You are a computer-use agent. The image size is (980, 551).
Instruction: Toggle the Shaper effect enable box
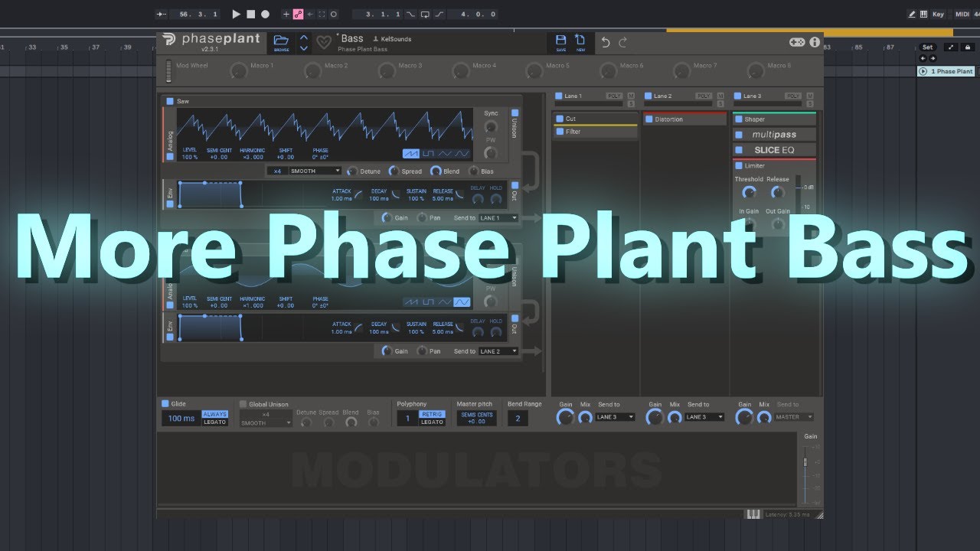739,119
